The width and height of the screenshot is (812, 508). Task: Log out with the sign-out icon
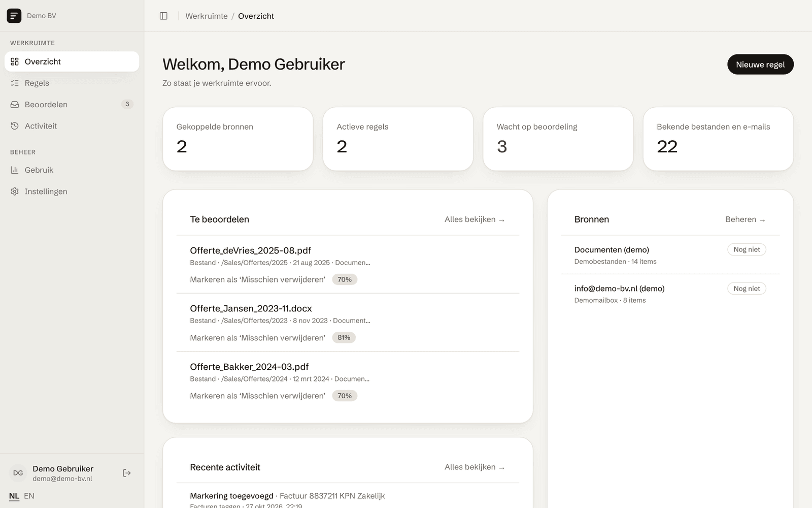pos(127,473)
